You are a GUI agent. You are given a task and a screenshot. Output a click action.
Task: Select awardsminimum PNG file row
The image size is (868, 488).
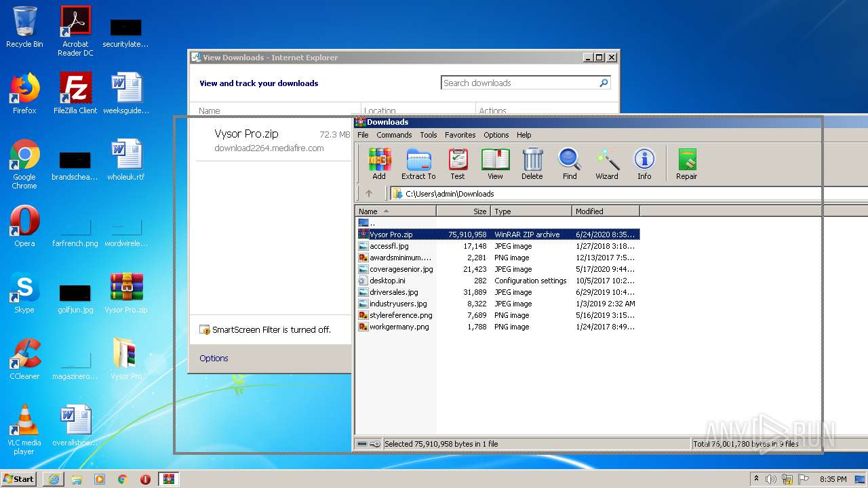498,258
